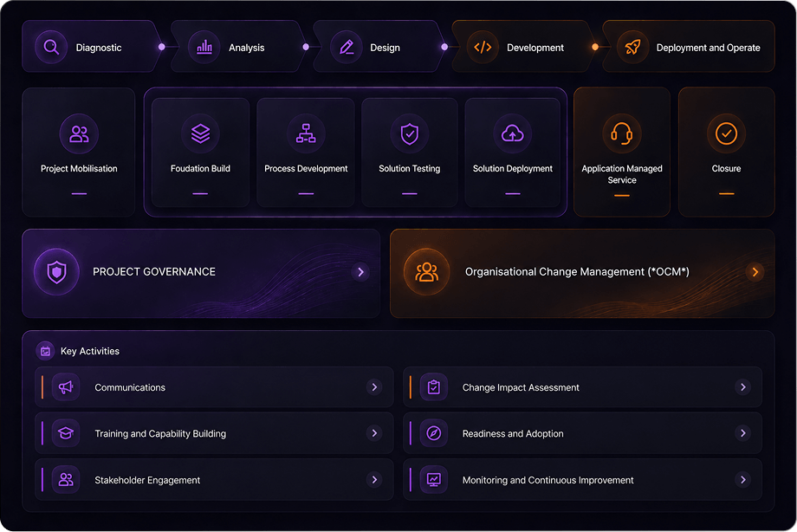Click the Solution Testing shield icon
Viewport: 797px width, 532px height.
tap(410, 133)
